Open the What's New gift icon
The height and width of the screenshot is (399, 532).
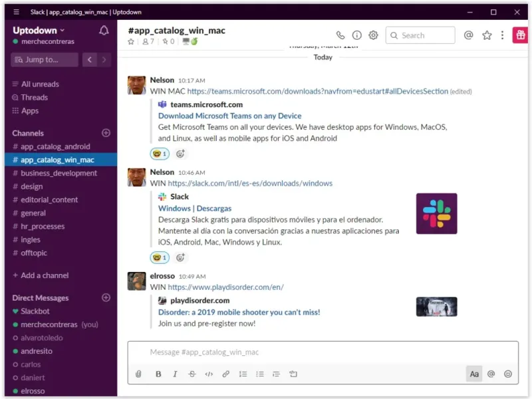[x=521, y=35]
